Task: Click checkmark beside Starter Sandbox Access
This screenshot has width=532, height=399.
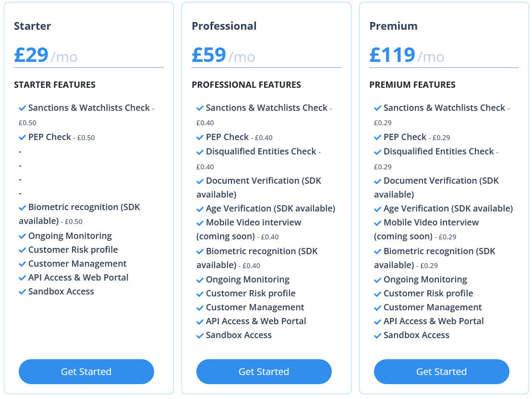Action: pyautogui.click(x=23, y=292)
